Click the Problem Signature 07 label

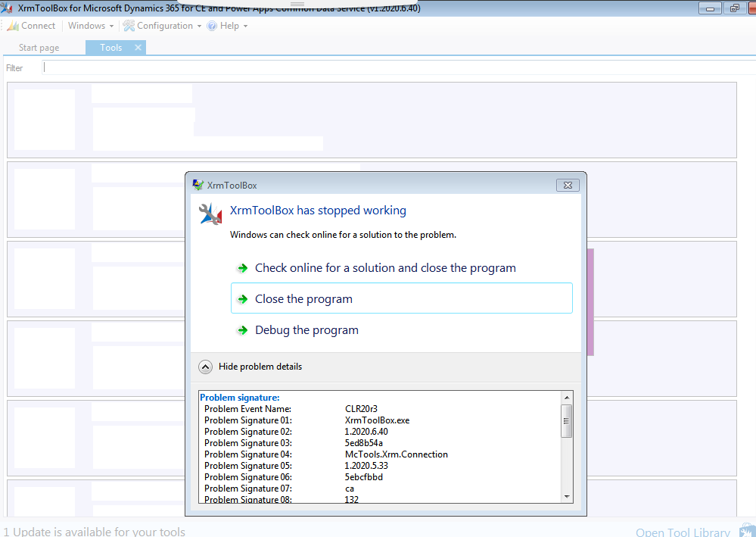(247, 489)
